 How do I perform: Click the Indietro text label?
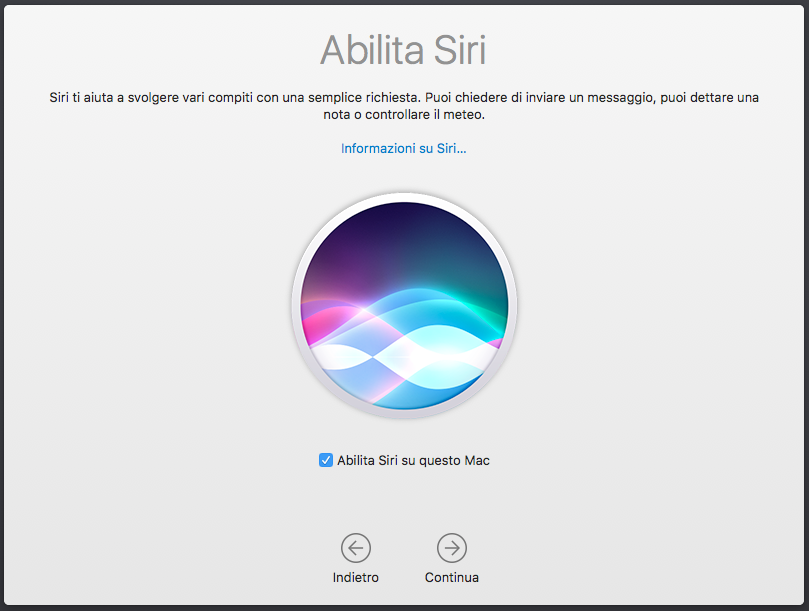355,577
